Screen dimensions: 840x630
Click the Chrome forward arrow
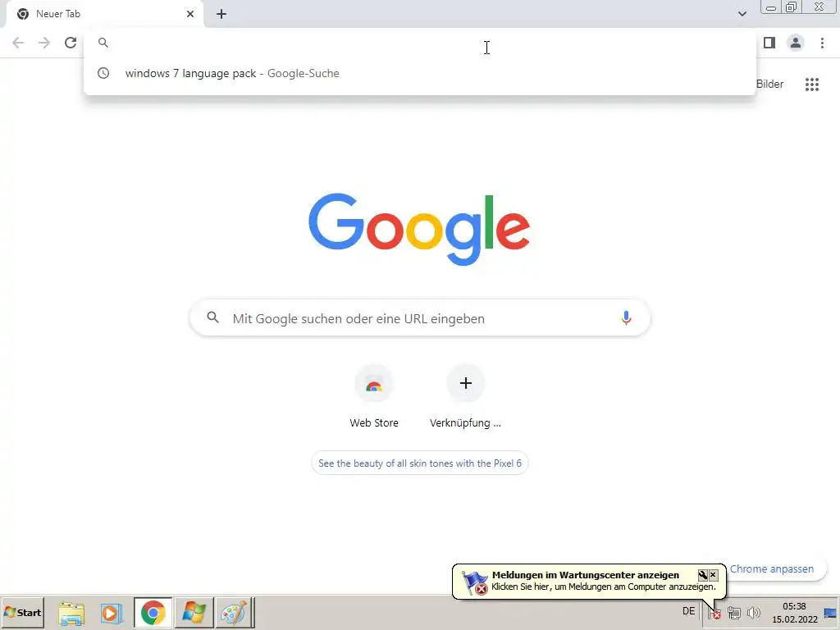coord(44,43)
